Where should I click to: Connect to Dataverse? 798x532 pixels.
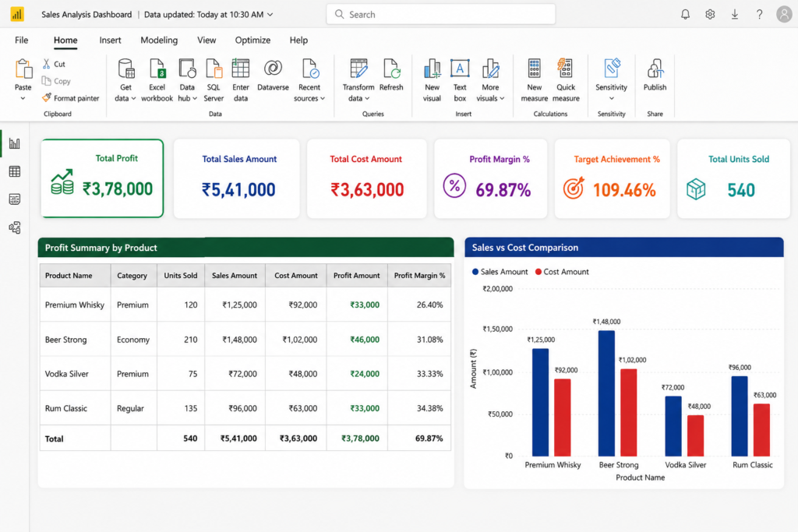click(x=273, y=76)
